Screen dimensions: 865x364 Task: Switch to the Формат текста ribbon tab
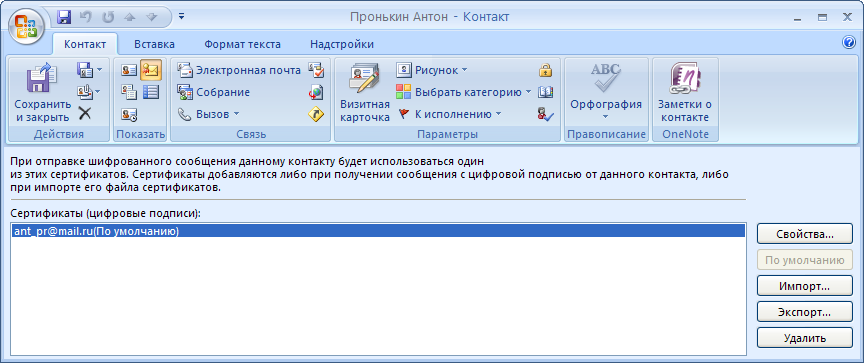[x=242, y=44]
